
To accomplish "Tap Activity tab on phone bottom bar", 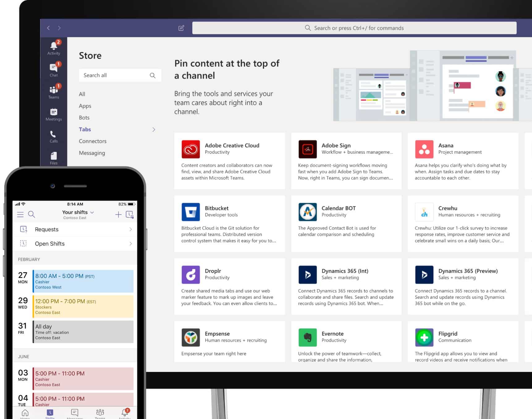I will point(125,414).
